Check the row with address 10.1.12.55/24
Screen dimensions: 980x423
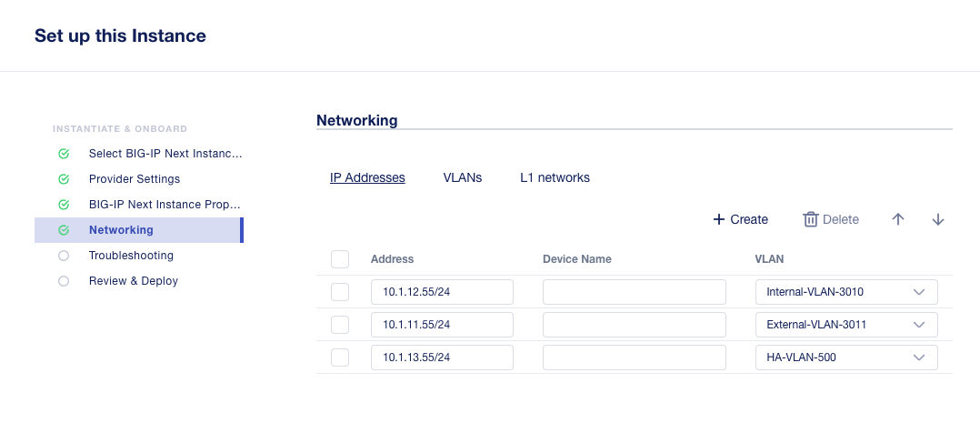pos(339,292)
